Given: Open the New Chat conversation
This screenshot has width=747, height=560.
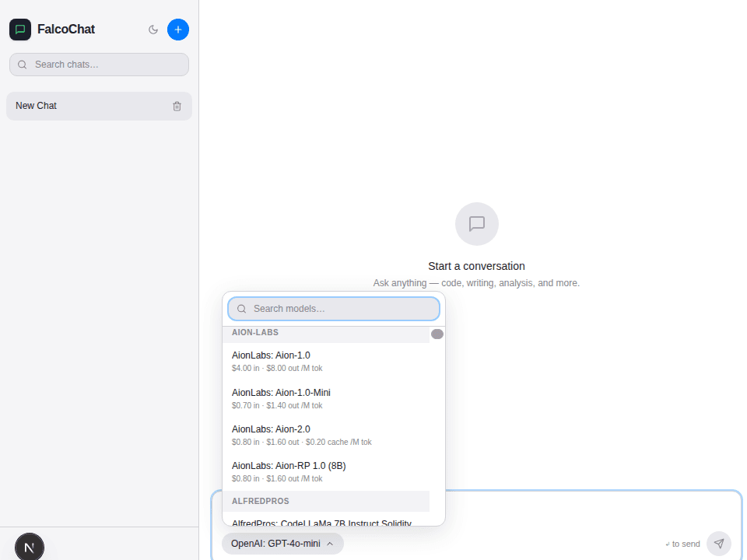Looking at the screenshot, I should 99,106.
